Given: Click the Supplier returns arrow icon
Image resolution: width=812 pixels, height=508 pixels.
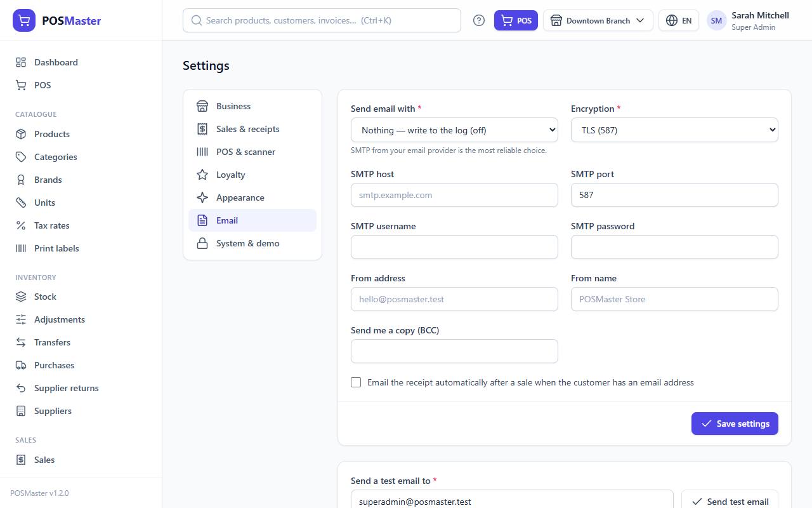Looking at the screenshot, I should [x=21, y=388].
